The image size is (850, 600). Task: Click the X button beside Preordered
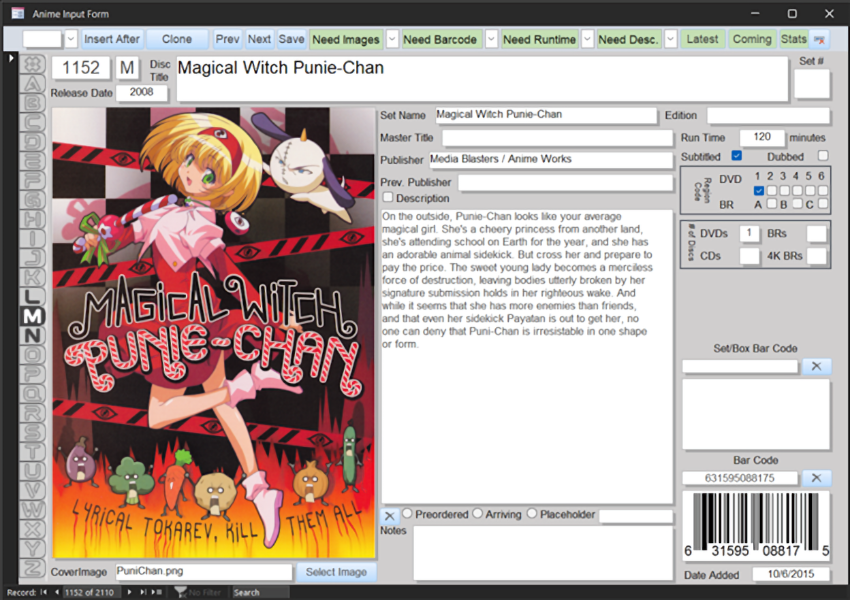tap(390, 515)
